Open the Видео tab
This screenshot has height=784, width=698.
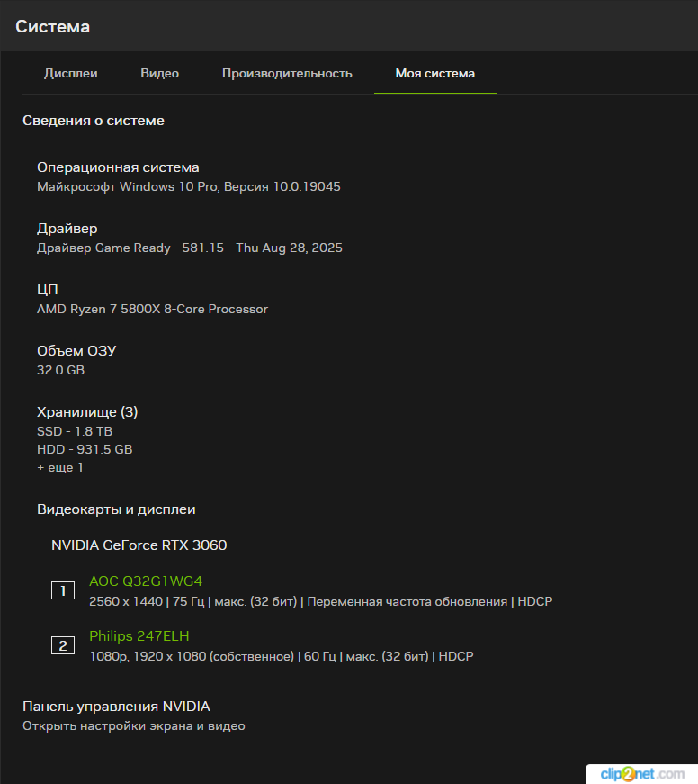click(x=159, y=74)
